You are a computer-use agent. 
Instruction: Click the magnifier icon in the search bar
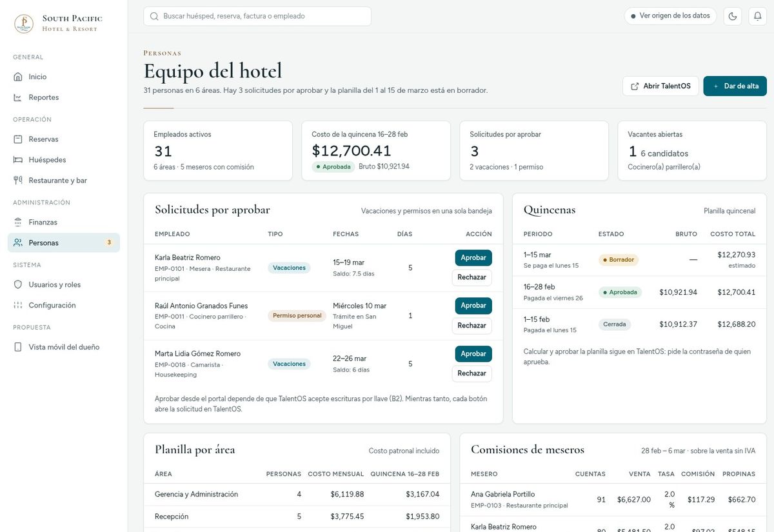point(154,16)
